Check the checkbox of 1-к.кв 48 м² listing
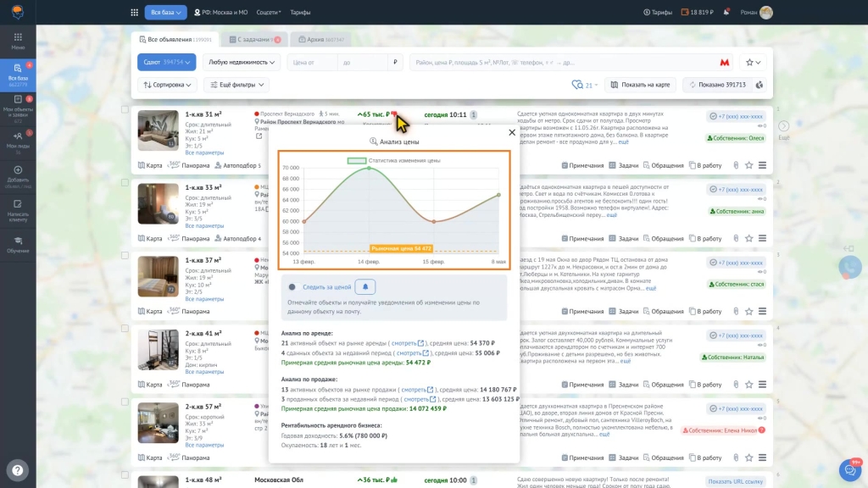 click(x=125, y=474)
